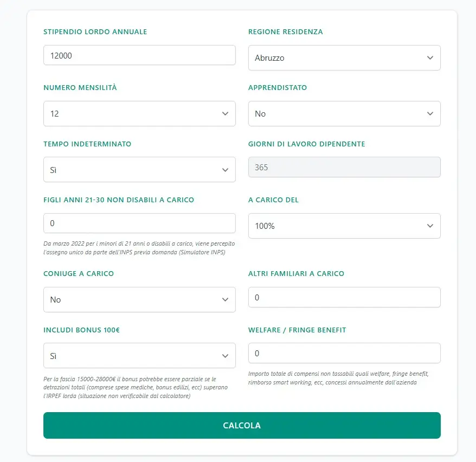The image size is (476, 462).
Task: Click the chevron arrow in Numero Mensilità
Action: pos(226,114)
